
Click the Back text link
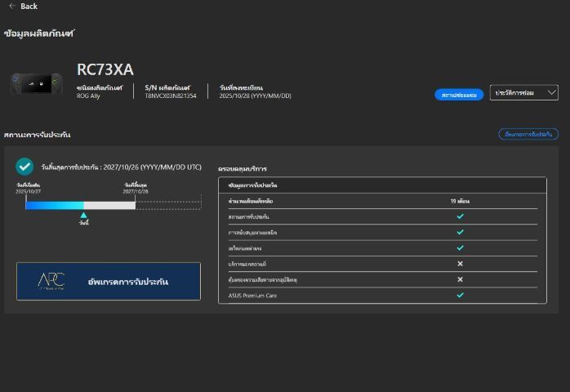click(x=29, y=6)
